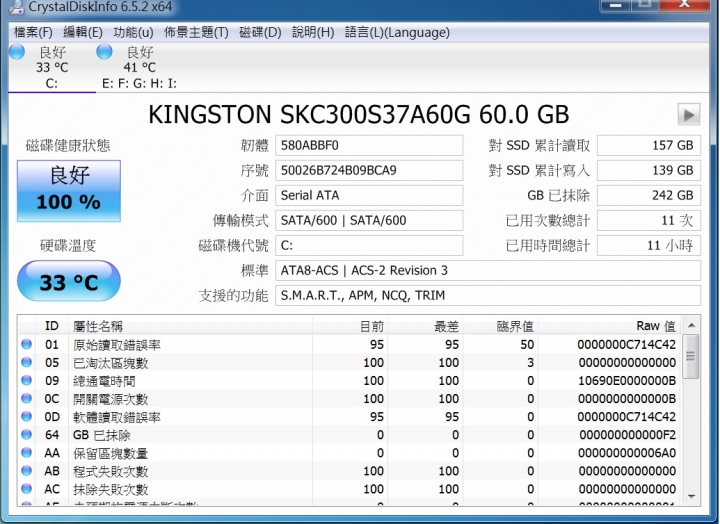
Task: Select the 程式失敗次數 attribute name
Action: (x=111, y=471)
